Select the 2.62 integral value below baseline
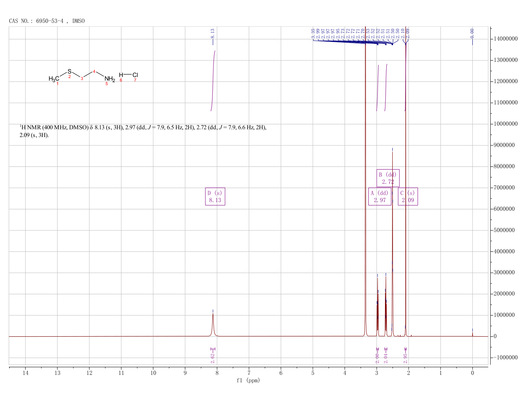The height and width of the screenshot is (411, 532). [x=213, y=358]
